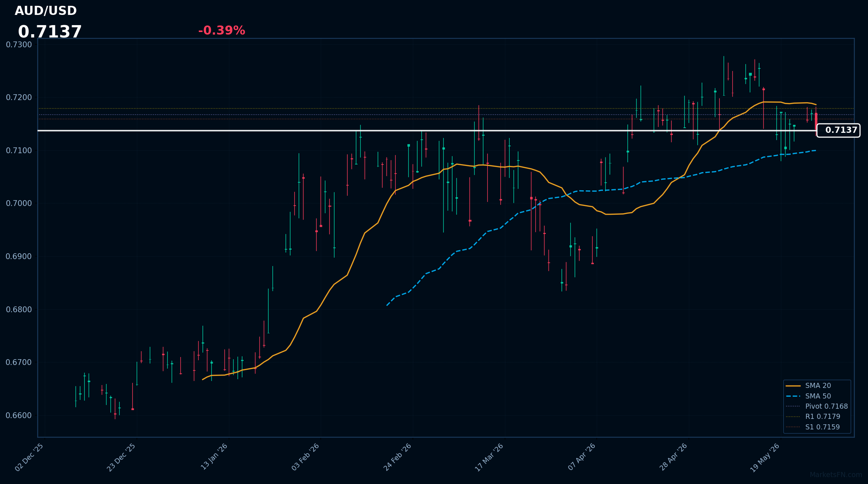
Task: Click the 0.7000 y-axis label
Action: click(19, 203)
